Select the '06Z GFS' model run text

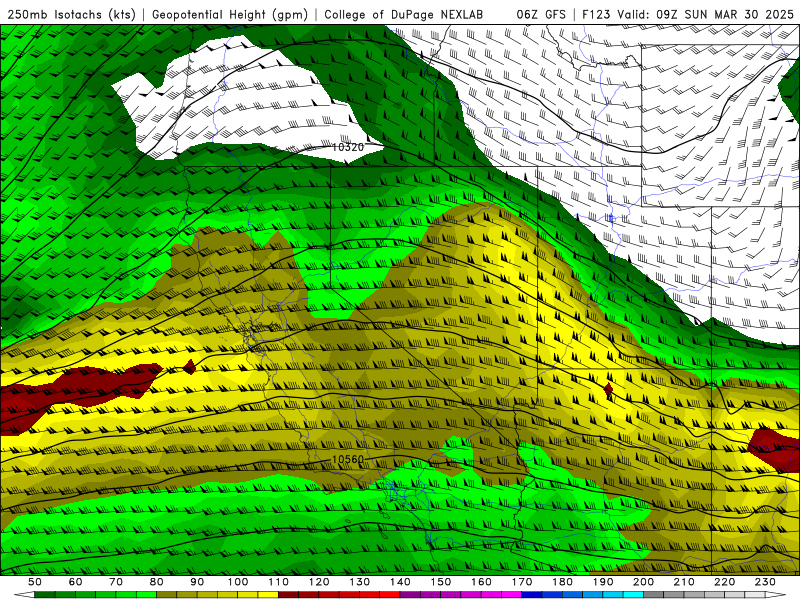coord(541,15)
